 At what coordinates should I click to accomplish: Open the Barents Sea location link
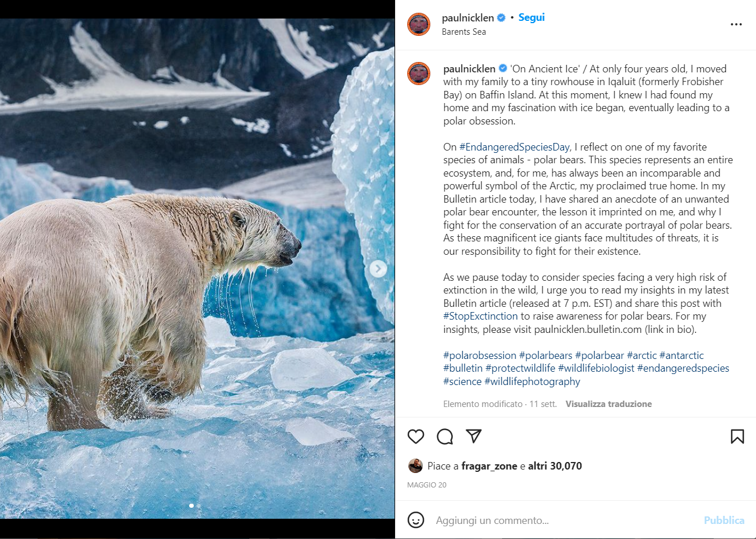464,32
